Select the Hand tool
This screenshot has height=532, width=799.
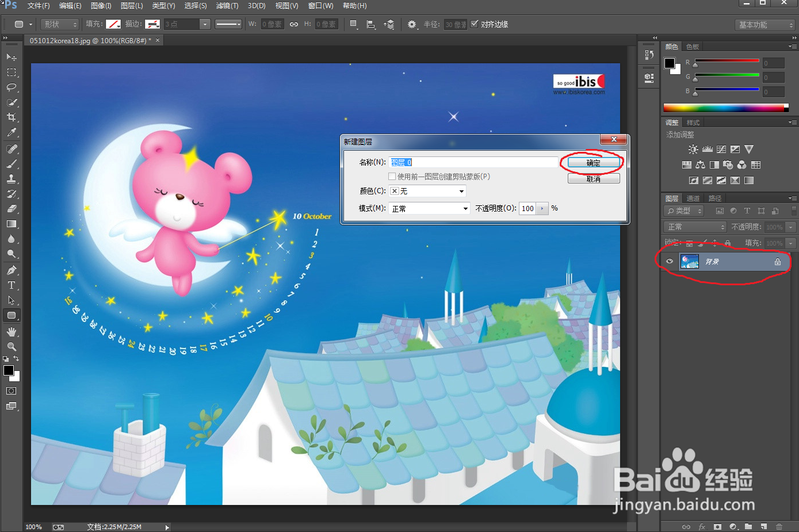coord(11,332)
